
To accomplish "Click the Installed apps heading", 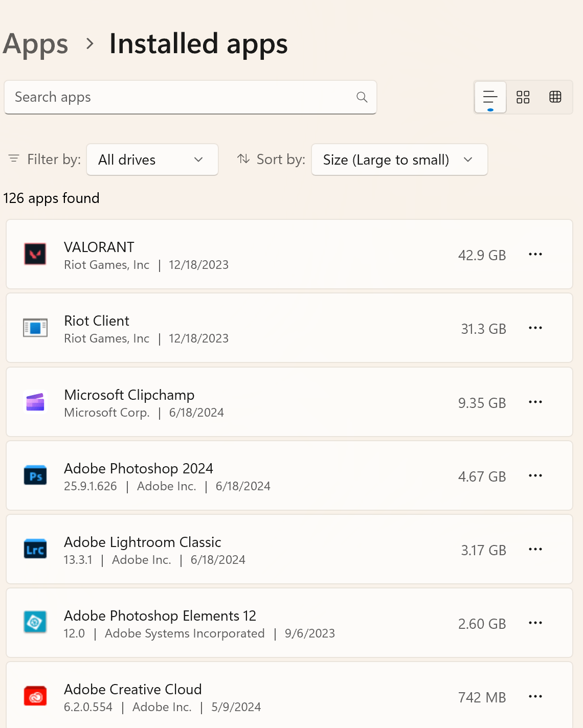I will click(x=198, y=44).
